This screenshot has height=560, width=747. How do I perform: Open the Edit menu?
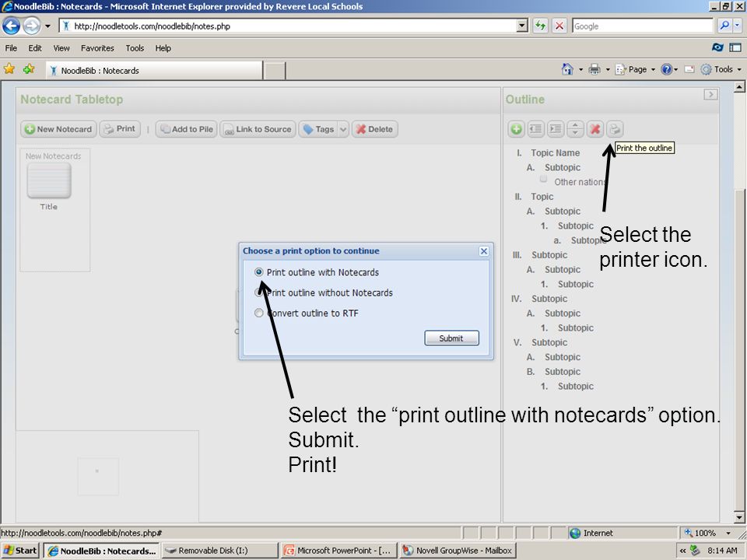click(x=35, y=48)
